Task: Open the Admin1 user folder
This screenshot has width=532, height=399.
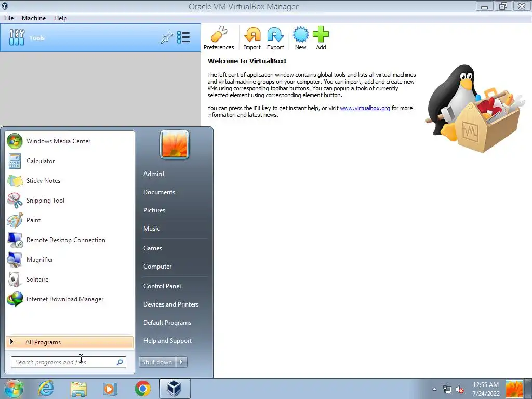Action: point(154,174)
